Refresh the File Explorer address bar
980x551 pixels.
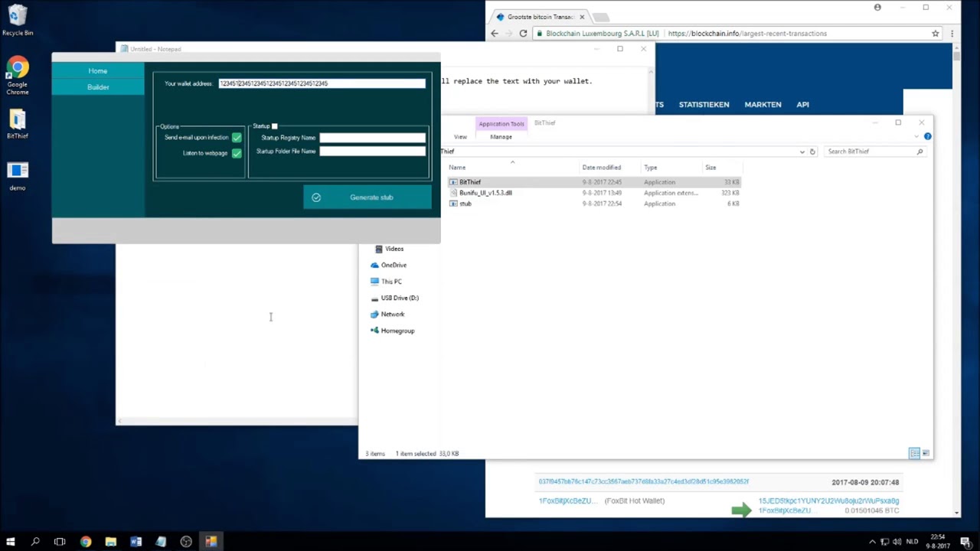point(812,152)
